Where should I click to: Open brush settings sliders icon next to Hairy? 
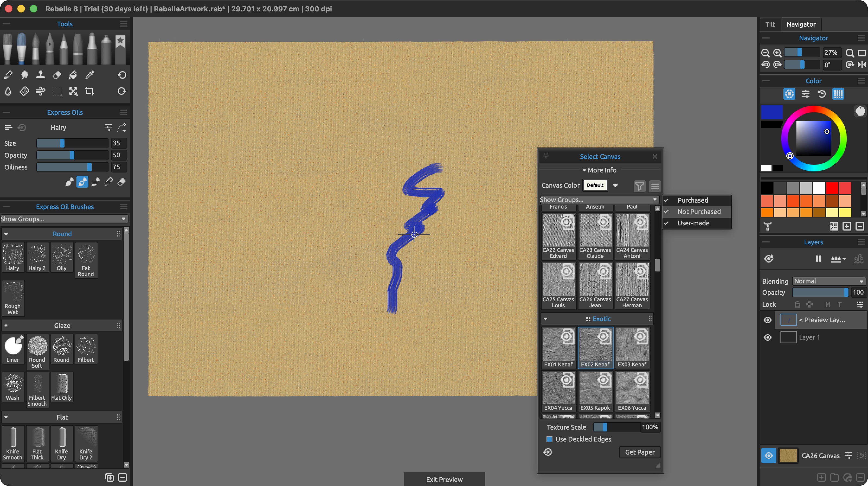coord(108,127)
